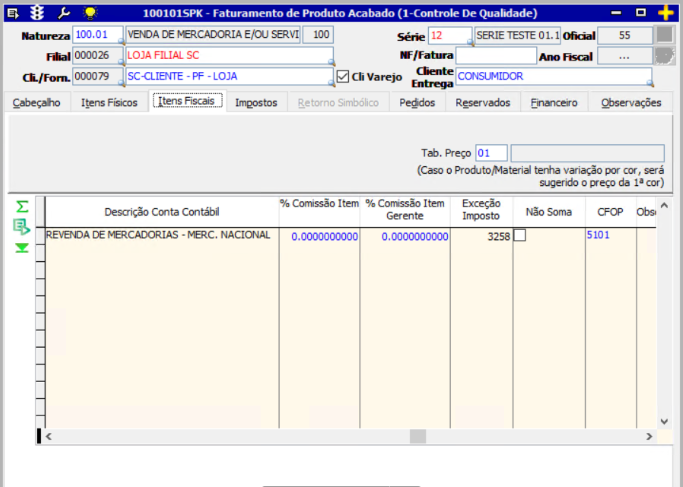Click CFOP value 5101
The image size is (683, 487).
point(610,235)
